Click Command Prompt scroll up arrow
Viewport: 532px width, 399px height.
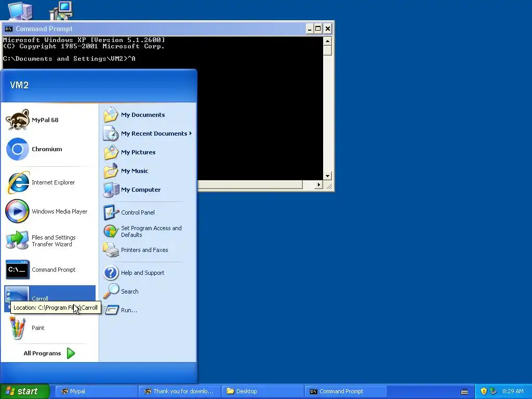(327, 41)
